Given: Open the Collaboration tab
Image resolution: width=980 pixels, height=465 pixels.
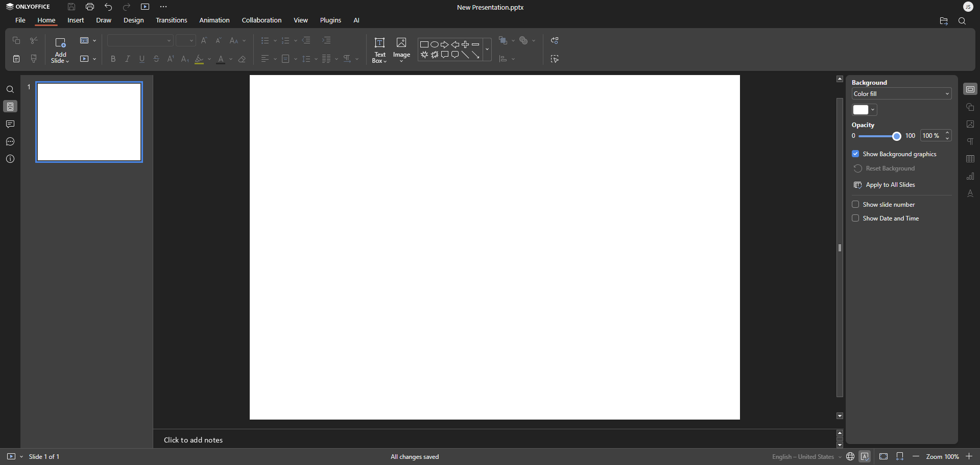Looking at the screenshot, I should tap(261, 20).
